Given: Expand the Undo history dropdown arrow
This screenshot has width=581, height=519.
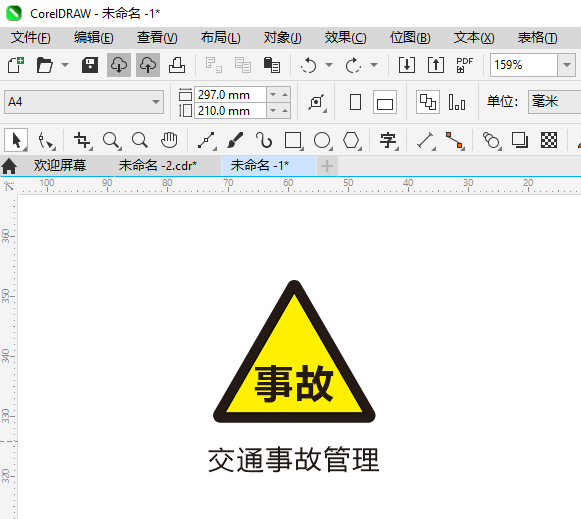Looking at the screenshot, I should [329, 65].
